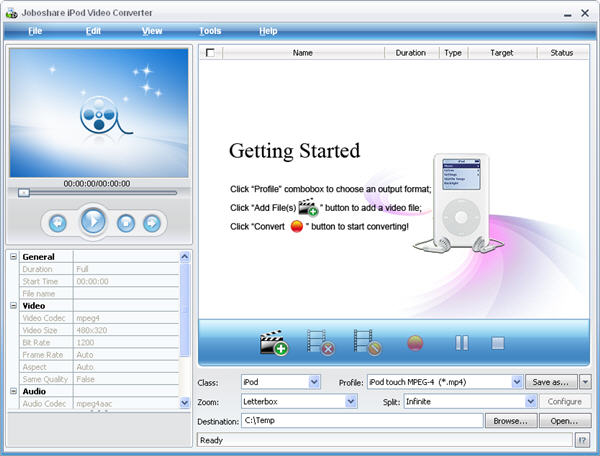Click the Remove file filmstrip icon

(x=321, y=342)
